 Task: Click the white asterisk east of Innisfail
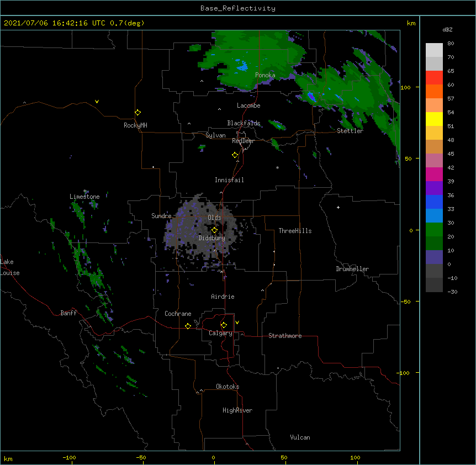(277, 168)
